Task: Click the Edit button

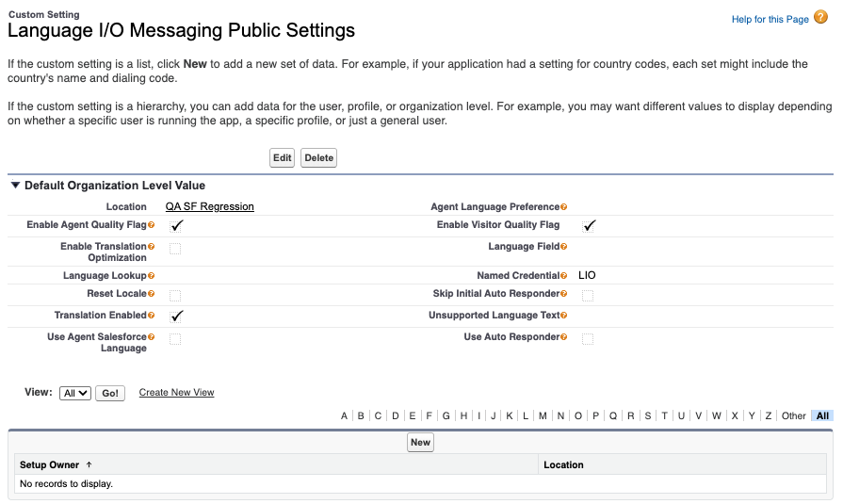Action: click(x=283, y=158)
